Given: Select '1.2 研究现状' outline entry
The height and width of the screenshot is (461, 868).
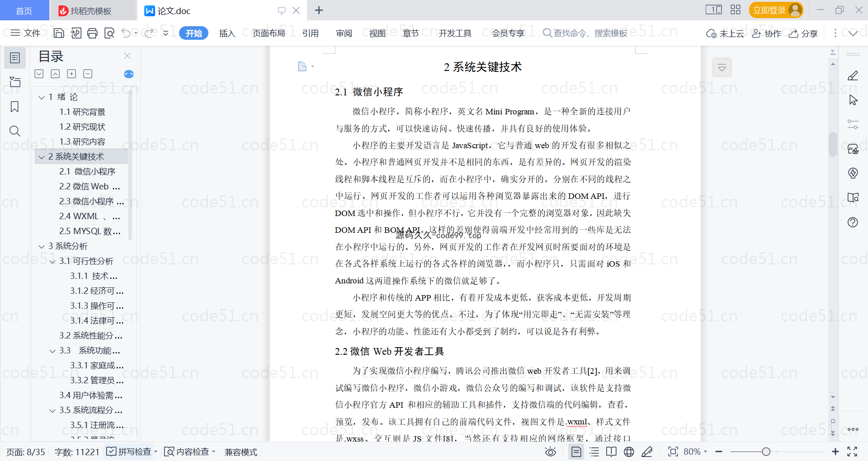Looking at the screenshot, I should point(82,127).
